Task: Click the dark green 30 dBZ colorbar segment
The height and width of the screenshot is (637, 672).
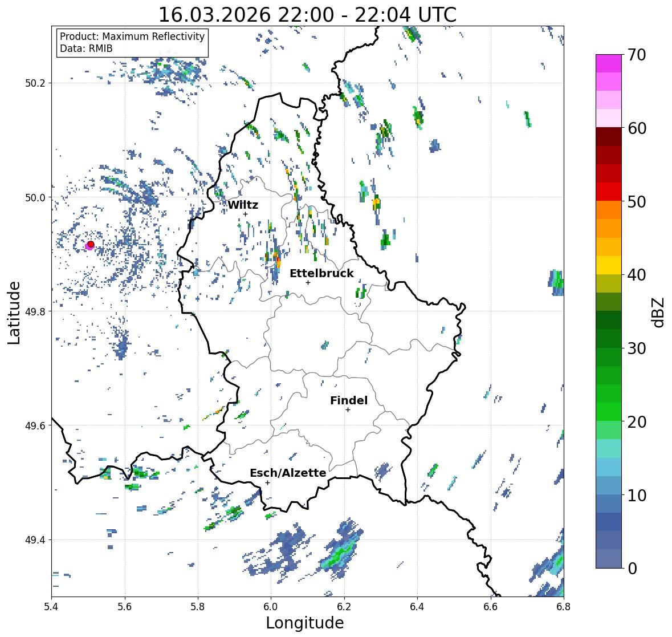Action: pos(609,339)
